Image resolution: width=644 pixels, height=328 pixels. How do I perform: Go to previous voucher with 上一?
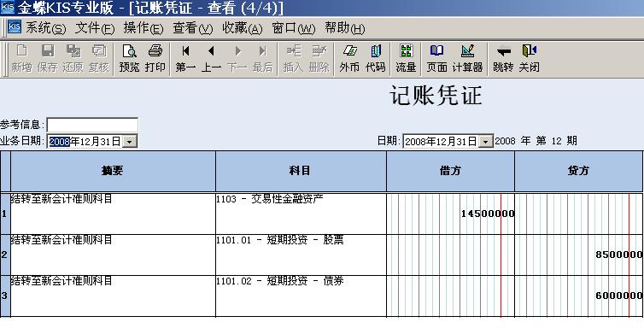tap(212, 59)
